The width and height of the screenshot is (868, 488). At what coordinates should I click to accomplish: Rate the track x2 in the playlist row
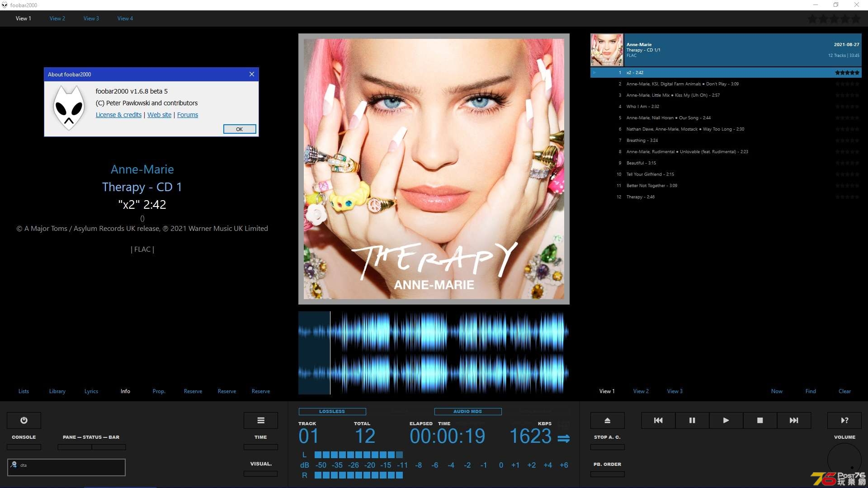(x=847, y=73)
